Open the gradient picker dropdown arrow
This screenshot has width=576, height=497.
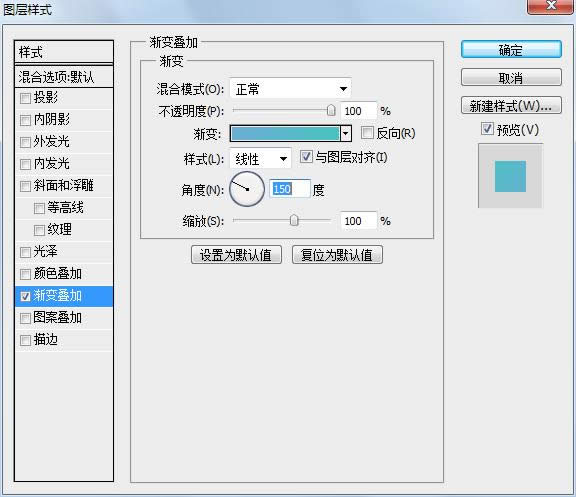(x=346, y=133)
